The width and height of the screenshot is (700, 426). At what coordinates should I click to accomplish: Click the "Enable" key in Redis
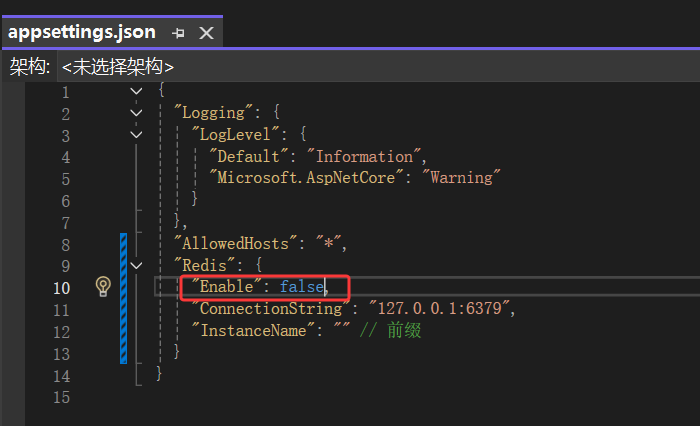(227, 287)
